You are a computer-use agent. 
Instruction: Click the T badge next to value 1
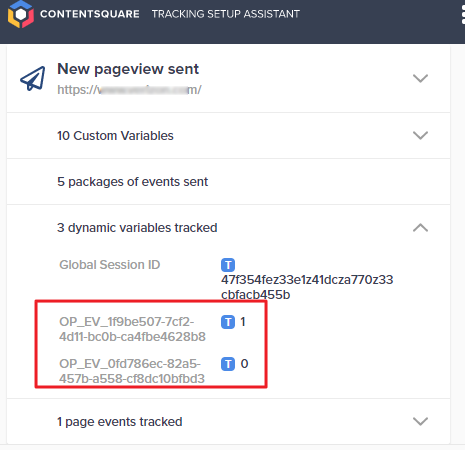click(x=228, y=322)
